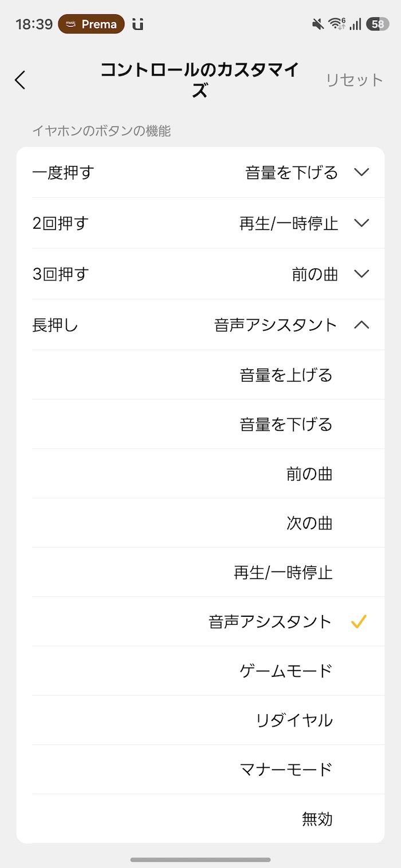
Task: Select 次の曲 option
Action: click(309, 523)
